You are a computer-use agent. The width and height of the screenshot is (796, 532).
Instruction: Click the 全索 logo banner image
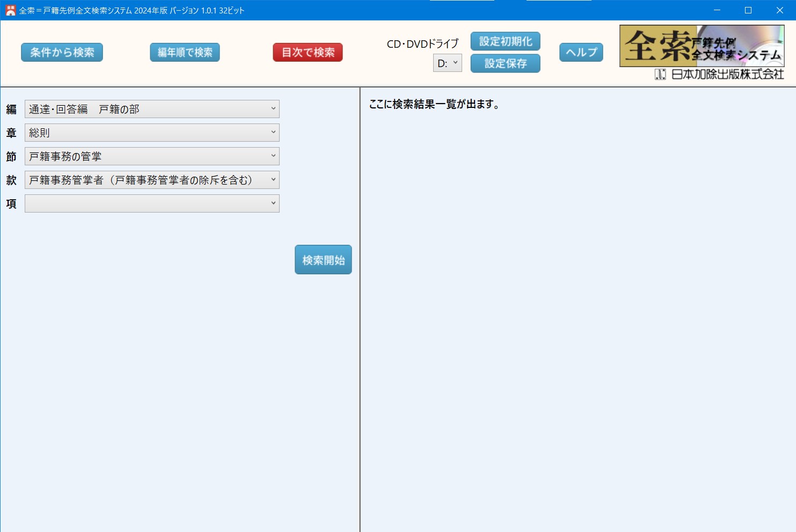702,46
